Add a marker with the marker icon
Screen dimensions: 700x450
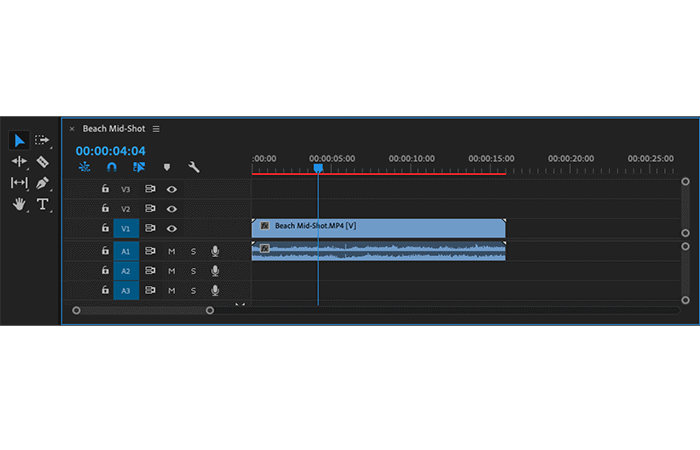(x=167, y=167)
